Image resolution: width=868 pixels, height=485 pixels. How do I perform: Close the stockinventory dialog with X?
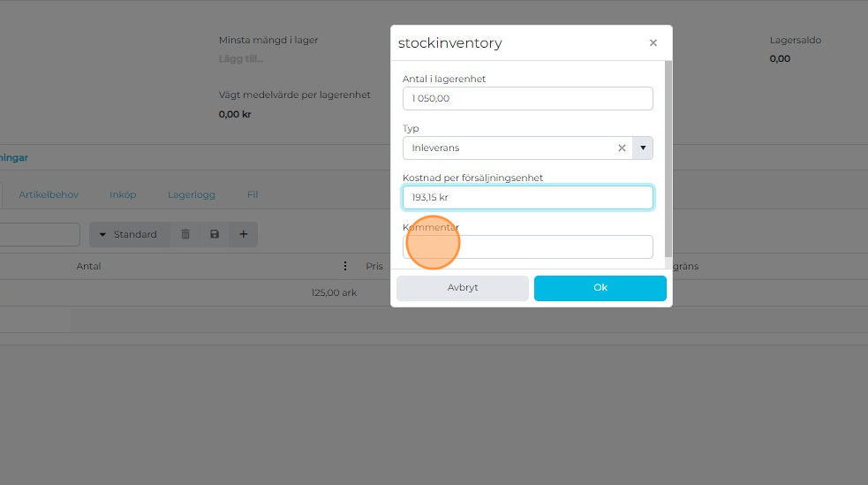(653, 42)
